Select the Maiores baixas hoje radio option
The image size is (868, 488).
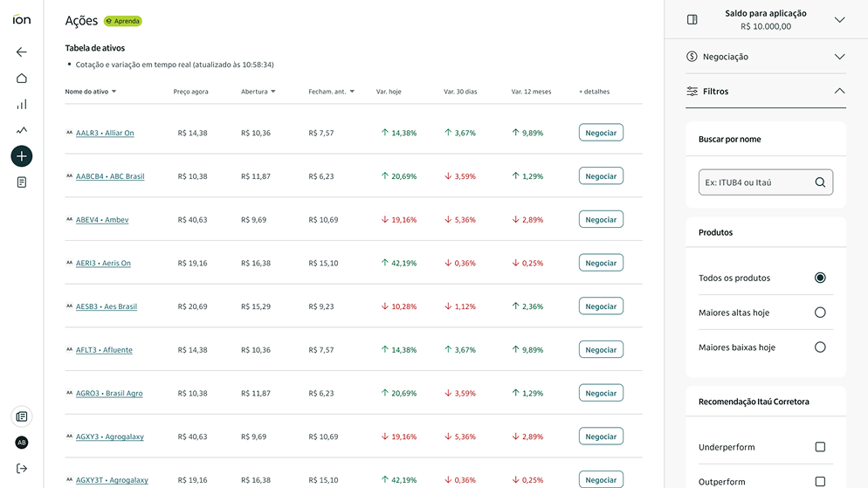820,347
